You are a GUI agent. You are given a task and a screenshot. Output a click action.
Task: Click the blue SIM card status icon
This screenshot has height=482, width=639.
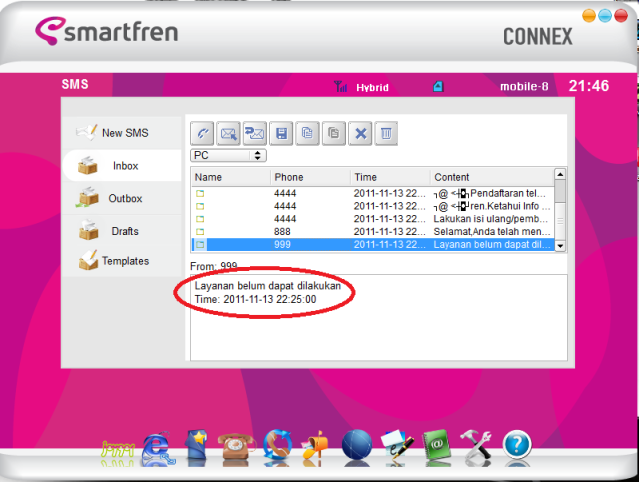tap(438, 86)
